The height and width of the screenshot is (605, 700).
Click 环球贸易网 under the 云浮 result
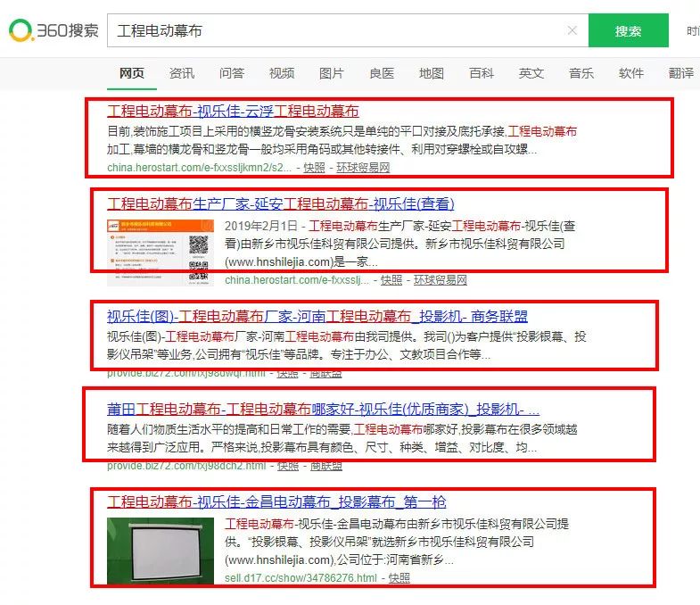pos(364,168)
